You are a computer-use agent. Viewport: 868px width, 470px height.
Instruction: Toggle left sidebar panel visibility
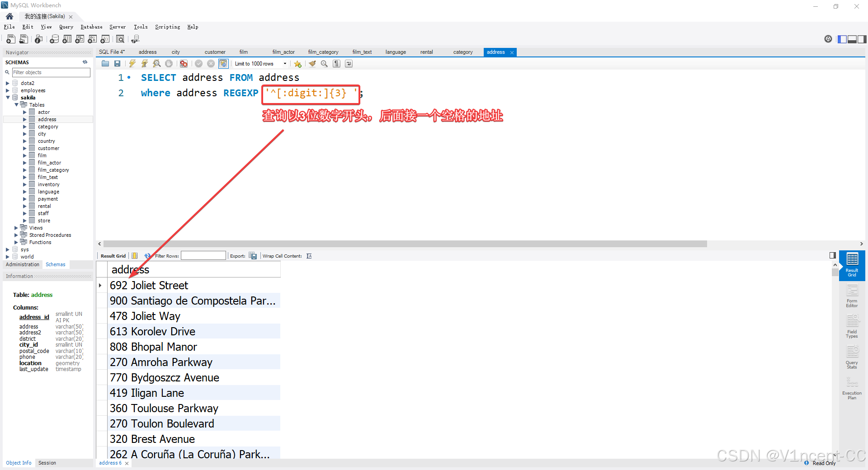[842, 39]
